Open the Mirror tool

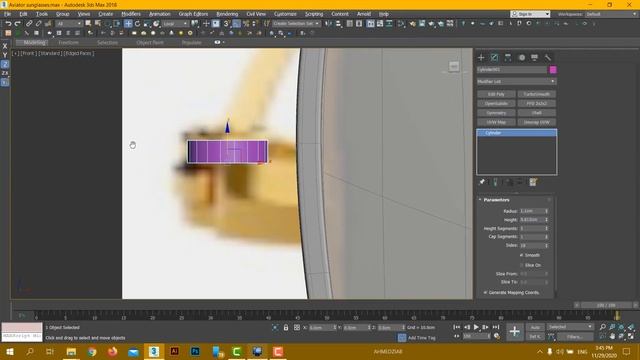click(x=329, y=24)
